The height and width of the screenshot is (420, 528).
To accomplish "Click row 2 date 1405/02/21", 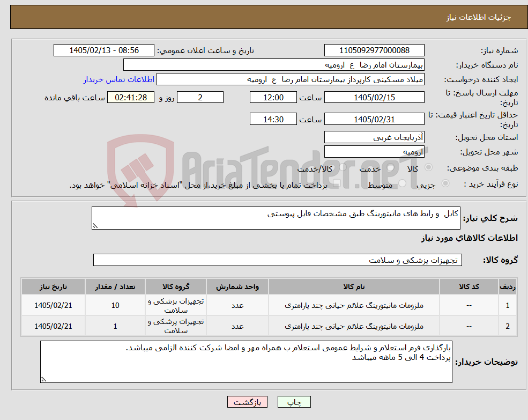I will (53, 326).
